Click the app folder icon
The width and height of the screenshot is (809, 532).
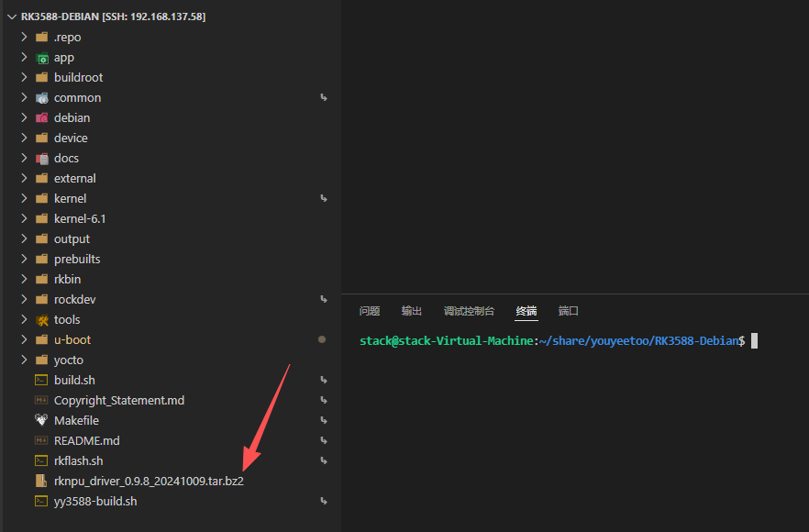[x=42, y=58]
